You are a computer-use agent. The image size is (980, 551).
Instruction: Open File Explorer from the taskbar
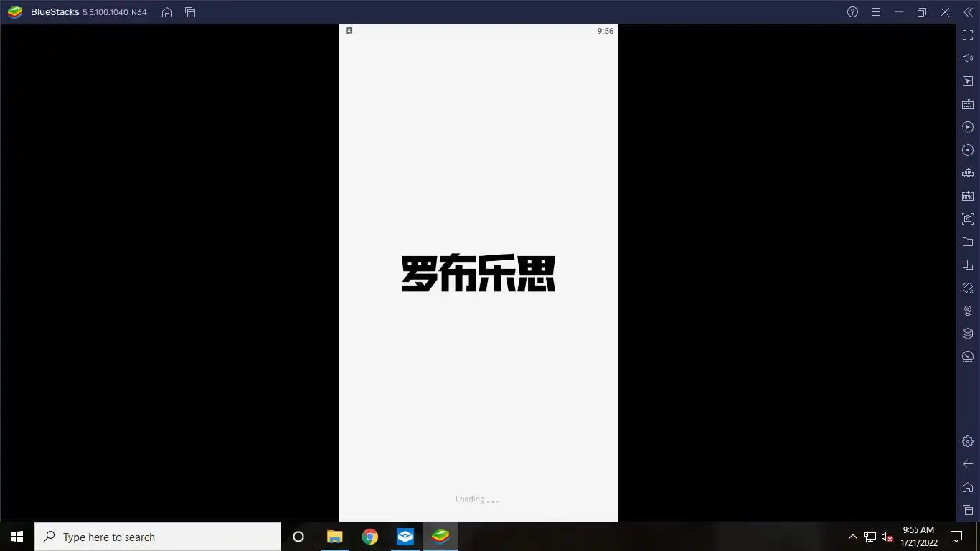click(x=334, y=537)
